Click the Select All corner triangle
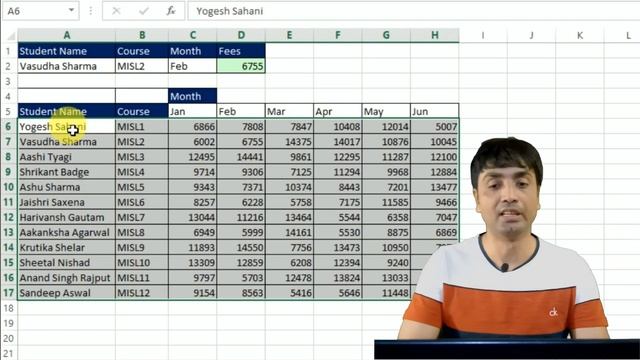This screenshot has width=640, height=360. click(x=11, y=36)
